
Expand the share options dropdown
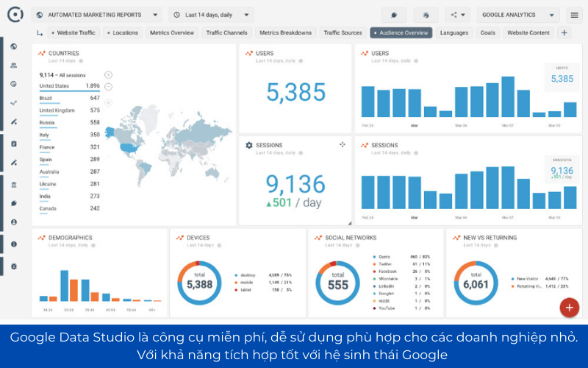tap(457, 15)
